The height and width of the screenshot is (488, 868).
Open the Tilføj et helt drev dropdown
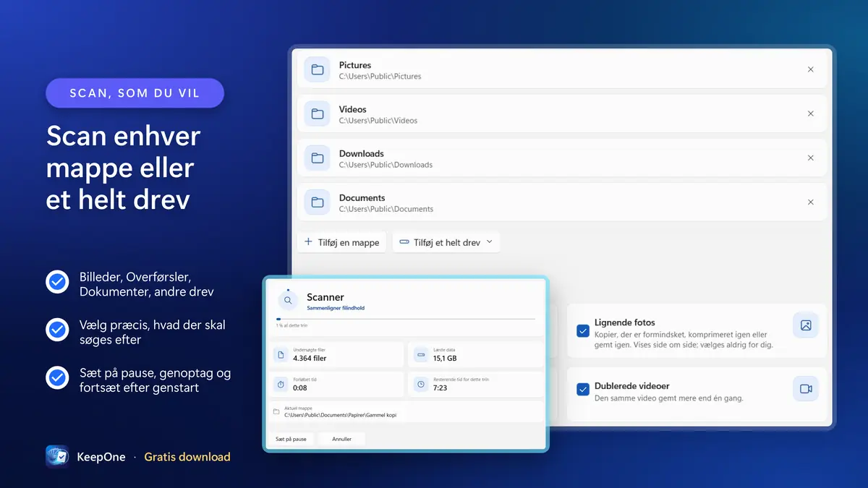[446, 242]
